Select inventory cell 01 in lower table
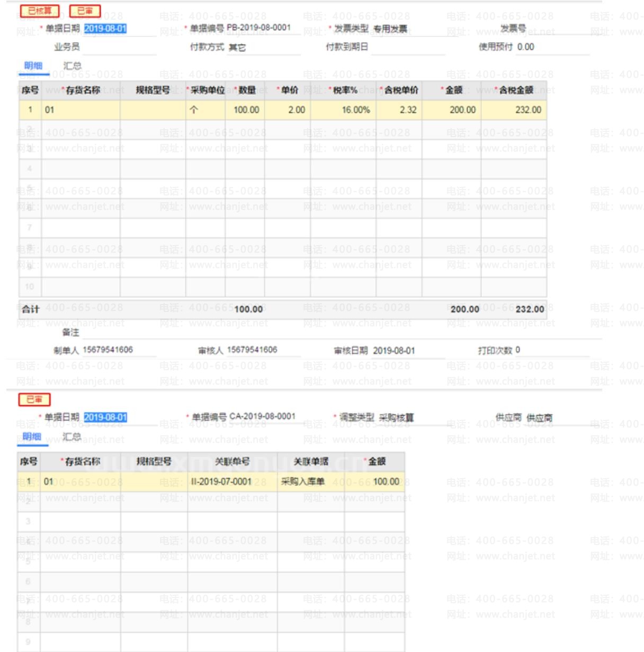 [x=80, y=481]
